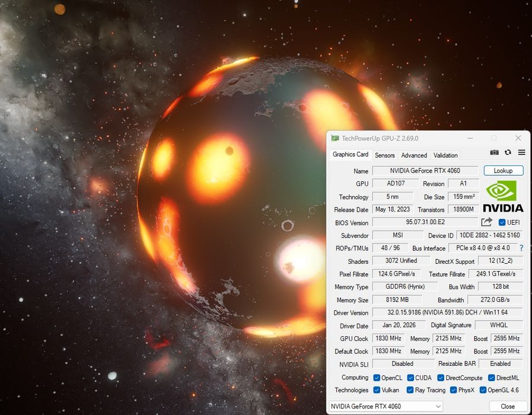The height and width of the screenshot is (415, 532).
Task: Toggle the PhysX checkbox
Action: pyautogui.click(x=453, y=390)
